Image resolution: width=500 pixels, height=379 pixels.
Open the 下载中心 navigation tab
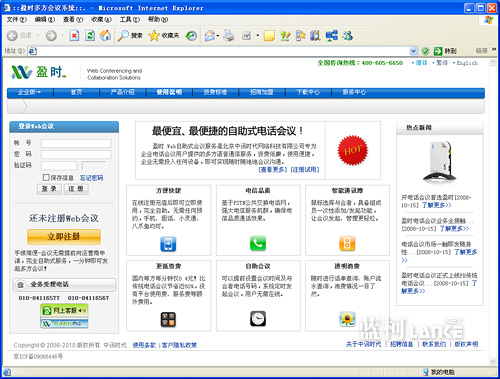[308, 92]
